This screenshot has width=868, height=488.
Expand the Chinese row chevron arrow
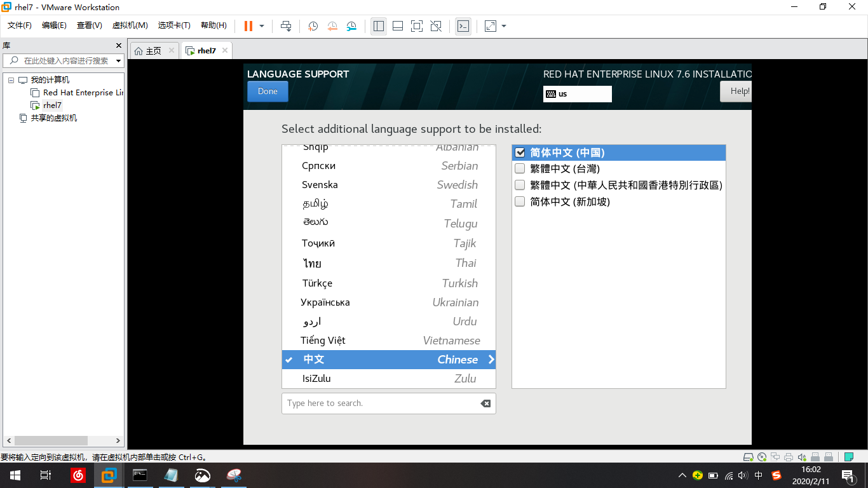tap(491, 360)
